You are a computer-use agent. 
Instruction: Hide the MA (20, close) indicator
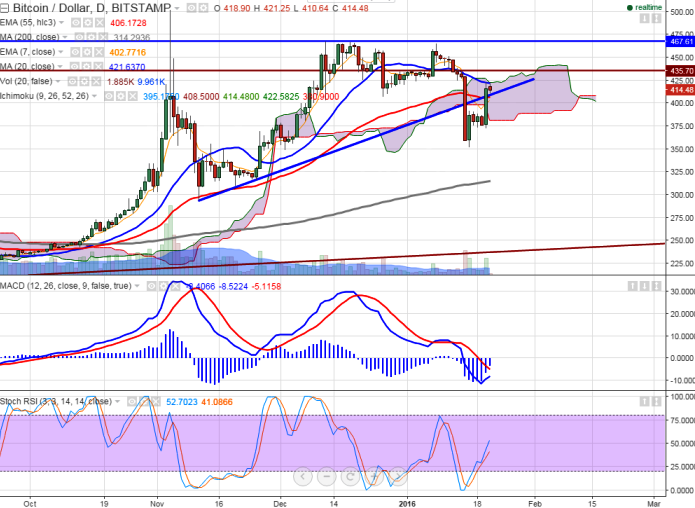click(x=74, y=67)
